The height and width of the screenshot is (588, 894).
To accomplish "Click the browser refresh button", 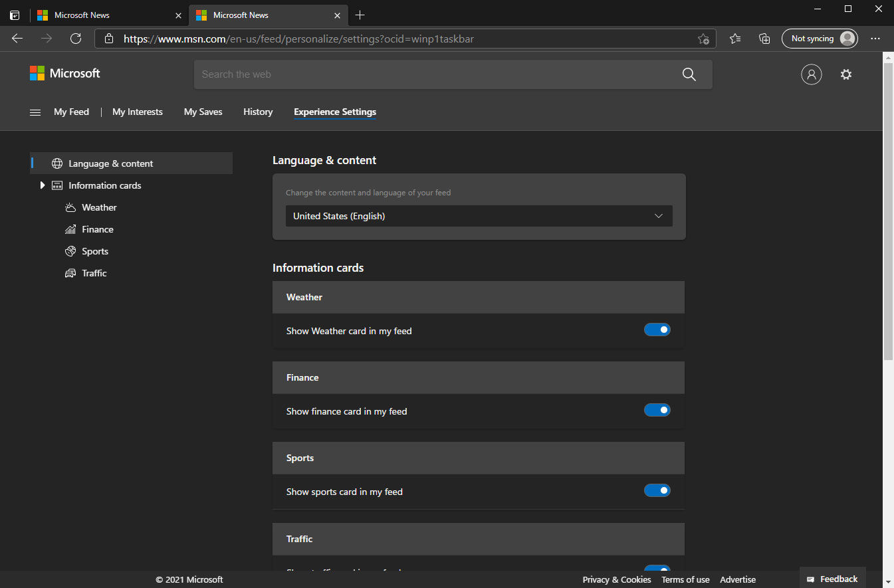I will tap(76, 39).
